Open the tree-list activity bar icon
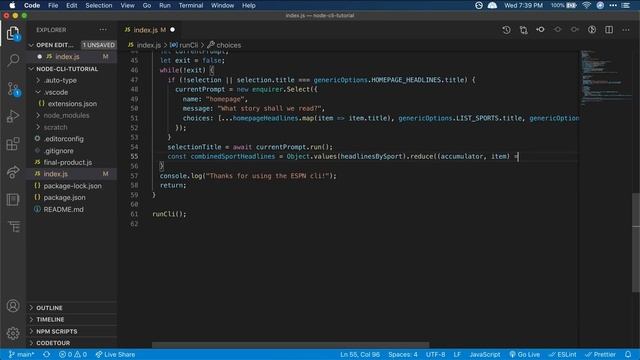Screen dimensions: 640x360 pyautogui.click(x=14, y=227)
